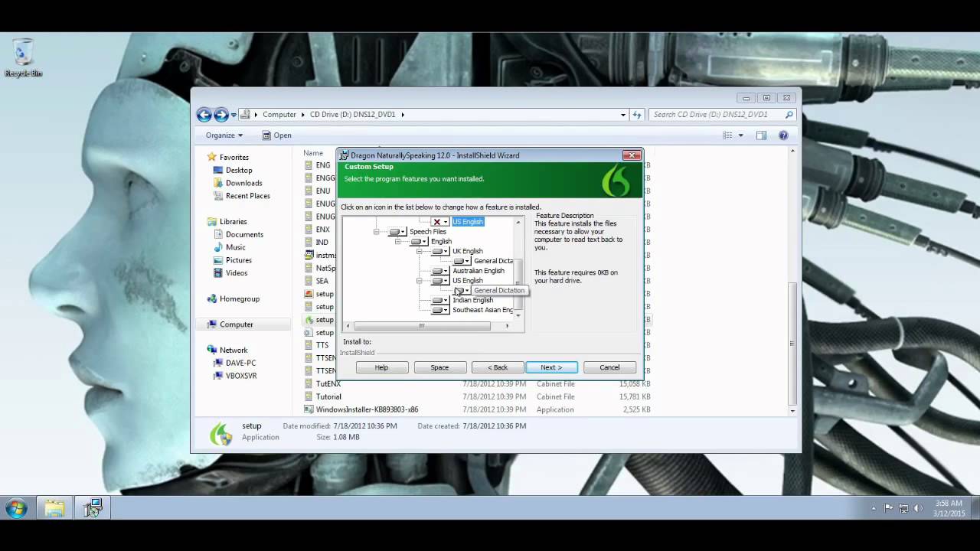Open Homegroup in navigation pane

[x=239, y=299]
